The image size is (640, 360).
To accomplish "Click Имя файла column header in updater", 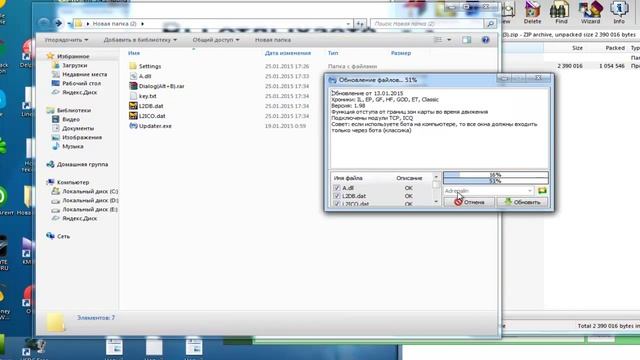I will [348, 178].
